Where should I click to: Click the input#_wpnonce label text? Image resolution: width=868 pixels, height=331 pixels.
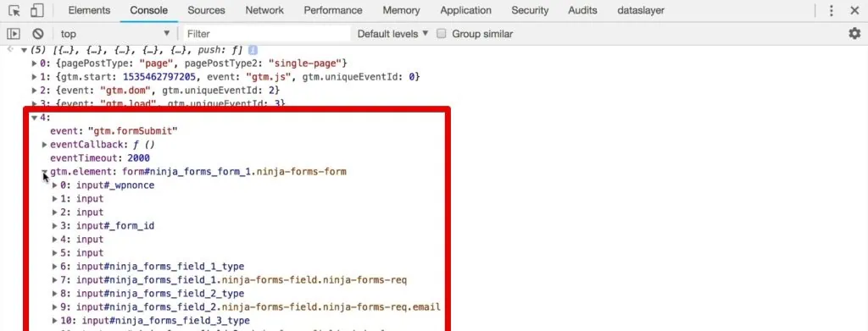115,185
